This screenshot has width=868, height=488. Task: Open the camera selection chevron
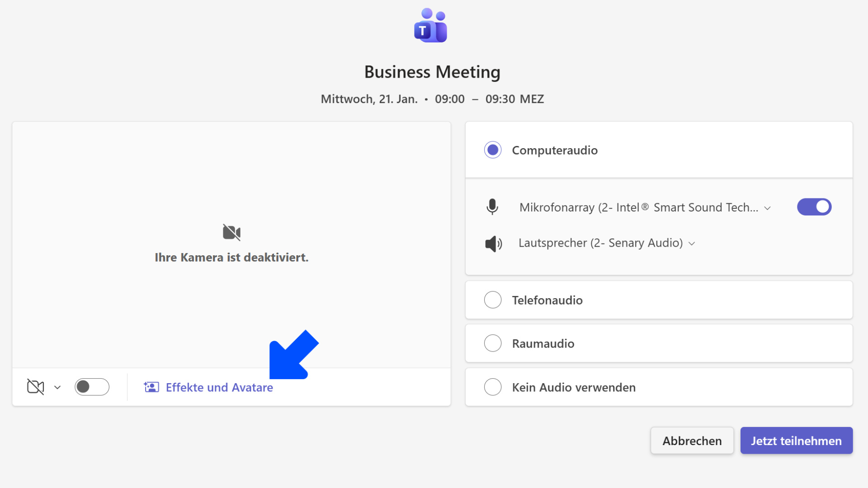(x=57, y=387)
